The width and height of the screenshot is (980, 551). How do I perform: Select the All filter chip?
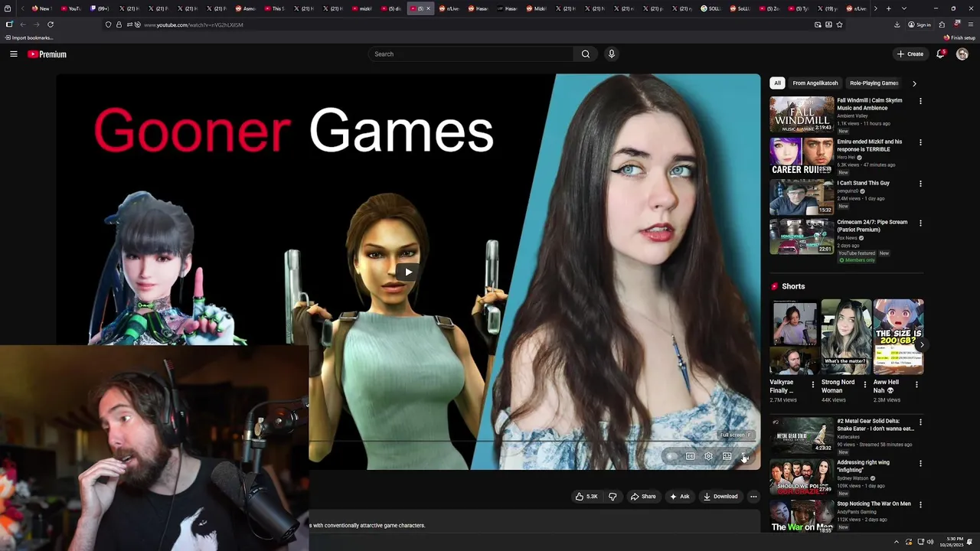point(777,83)
